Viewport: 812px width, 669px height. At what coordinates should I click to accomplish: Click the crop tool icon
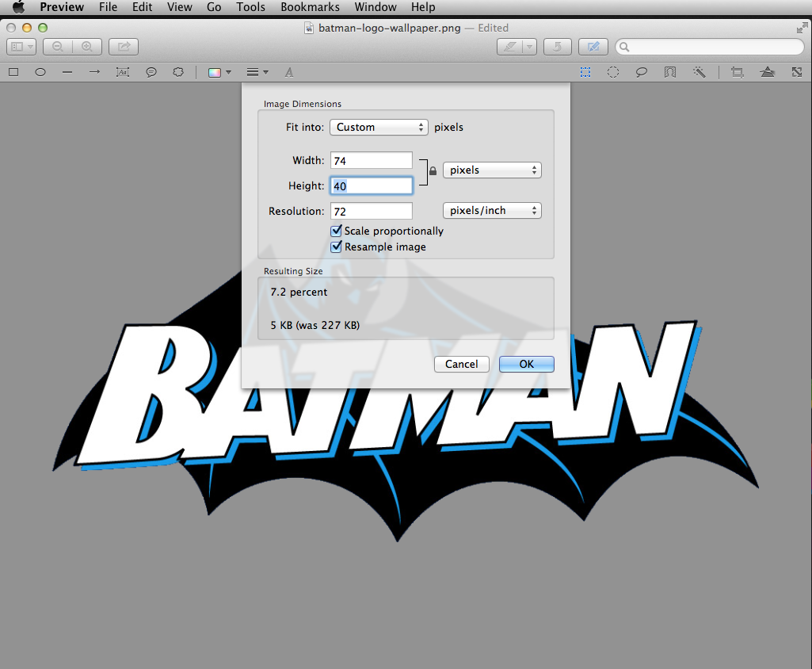point(738,72)
